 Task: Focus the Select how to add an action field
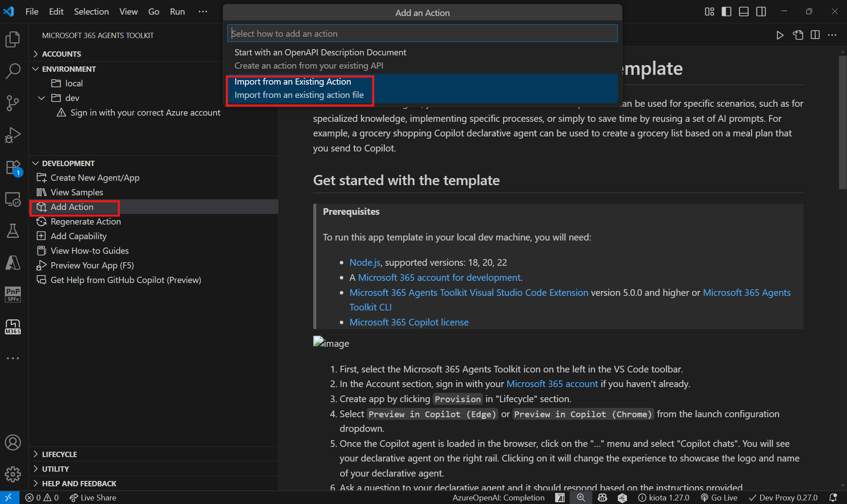coord(423,33)
